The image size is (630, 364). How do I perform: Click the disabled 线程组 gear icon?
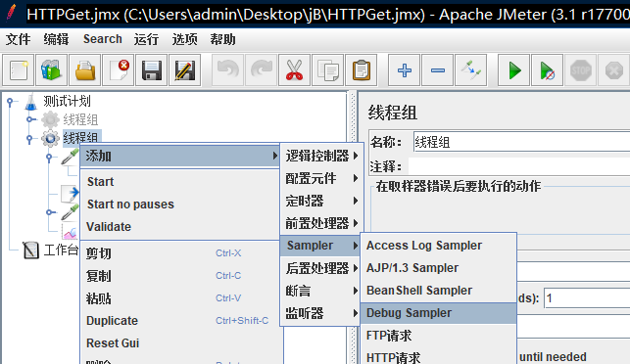(50, 119)
